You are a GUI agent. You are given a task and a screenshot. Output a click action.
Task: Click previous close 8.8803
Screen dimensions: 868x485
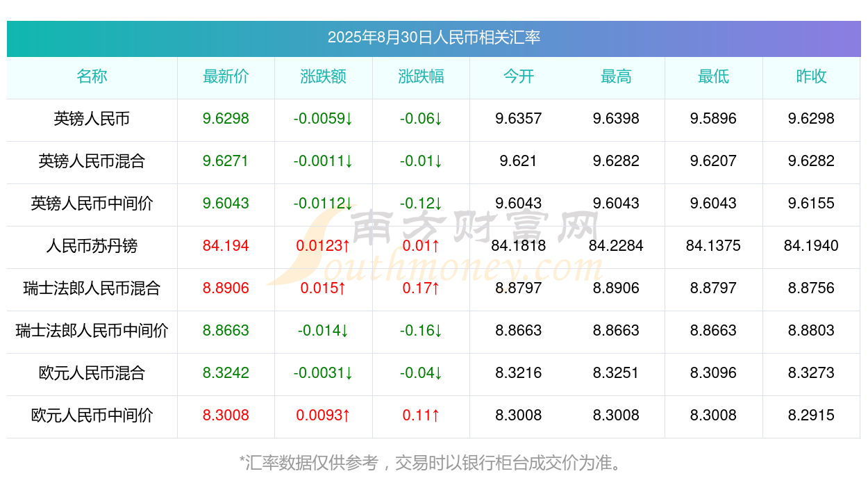point(811,331)
